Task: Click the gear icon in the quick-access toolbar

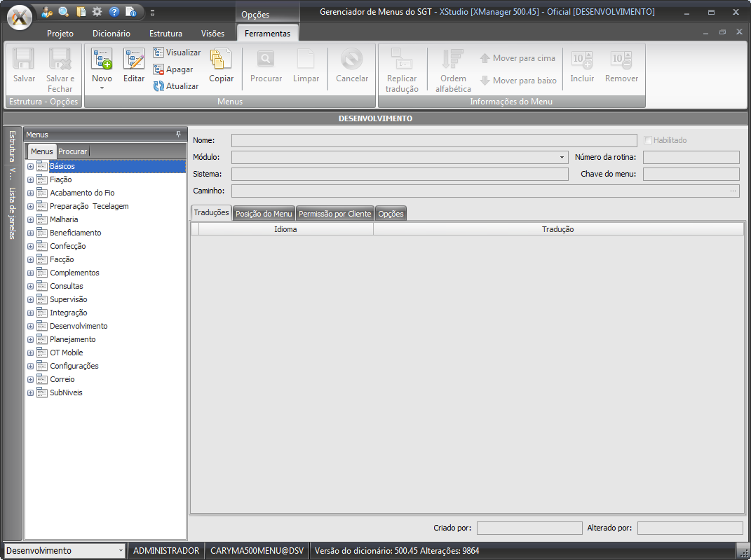Action: click(97, 12)
